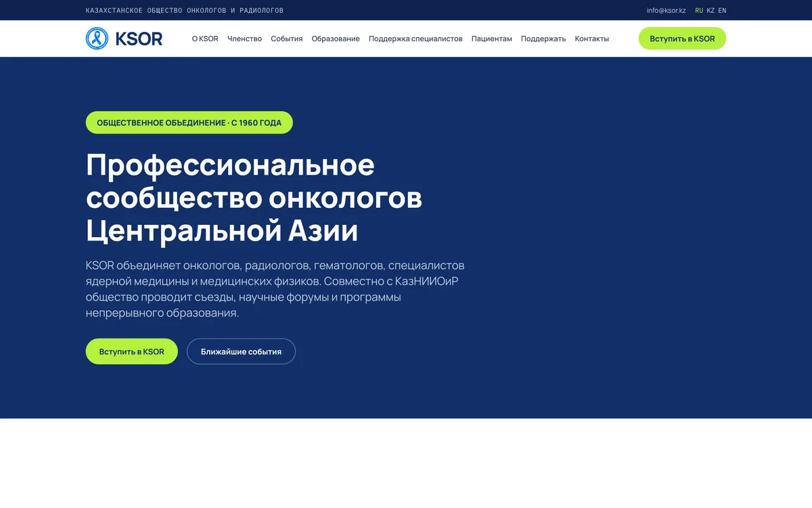Click the Профессиональное сообщество онкологов heading

coord(254,198)
